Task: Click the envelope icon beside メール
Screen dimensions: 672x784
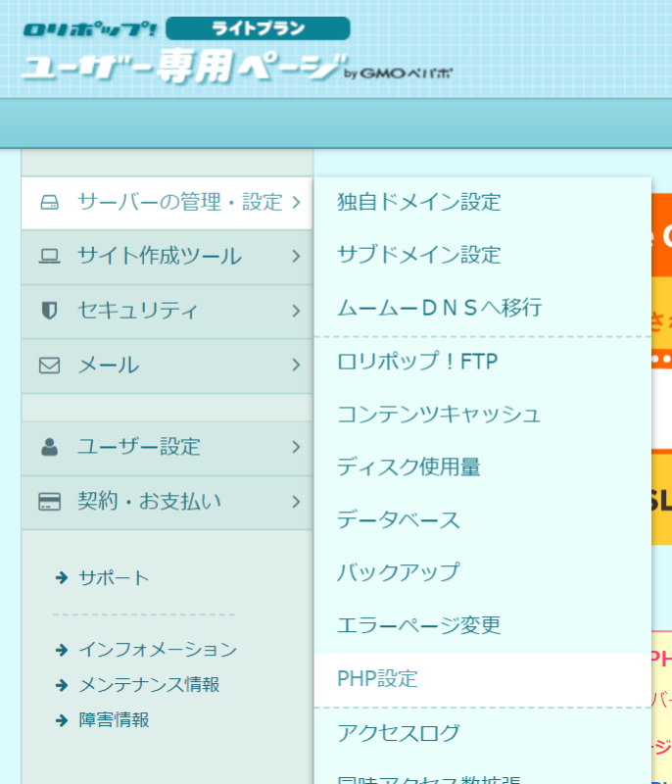Action: [49, 366]
